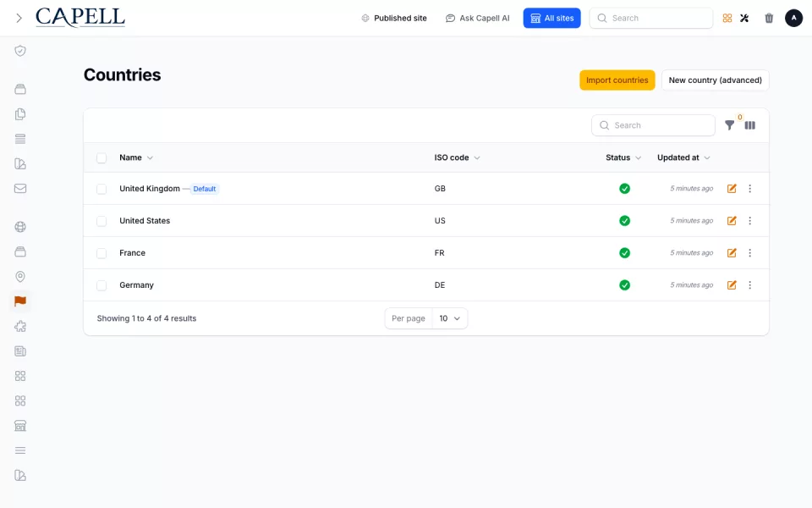Open the orange grid icon in the top bar
812x508 pixels.
[727, 18]
